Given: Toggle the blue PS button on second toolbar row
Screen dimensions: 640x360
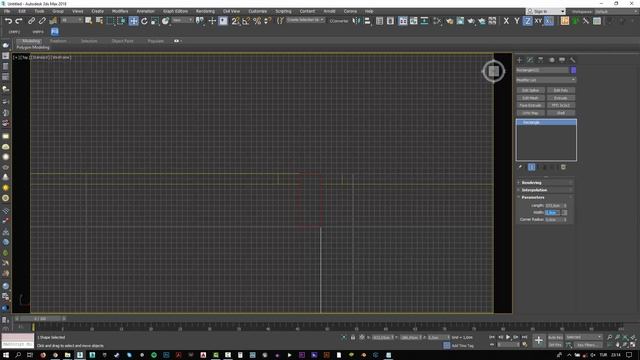Looking at the screenshot, I should tap(55, 31).
